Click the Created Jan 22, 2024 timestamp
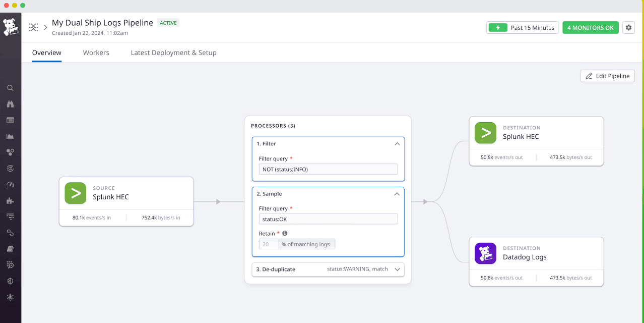 (90, 33)
